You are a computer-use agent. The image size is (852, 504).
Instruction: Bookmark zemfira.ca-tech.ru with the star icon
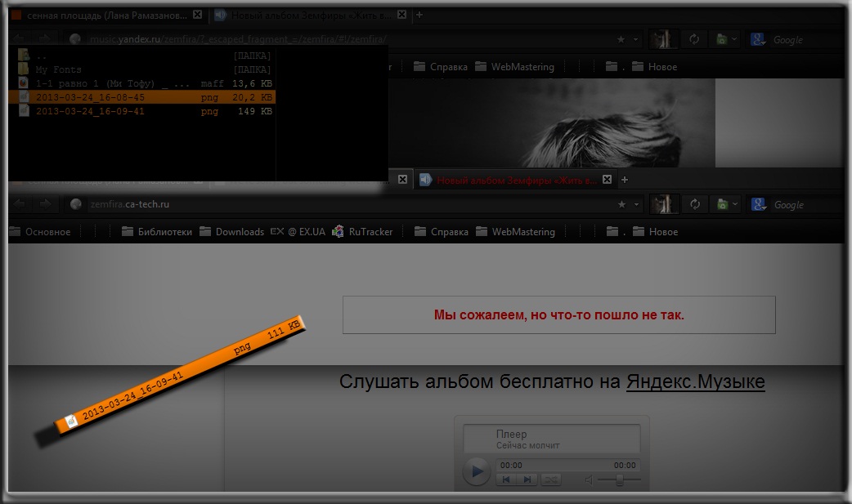(x=621, y=204)
